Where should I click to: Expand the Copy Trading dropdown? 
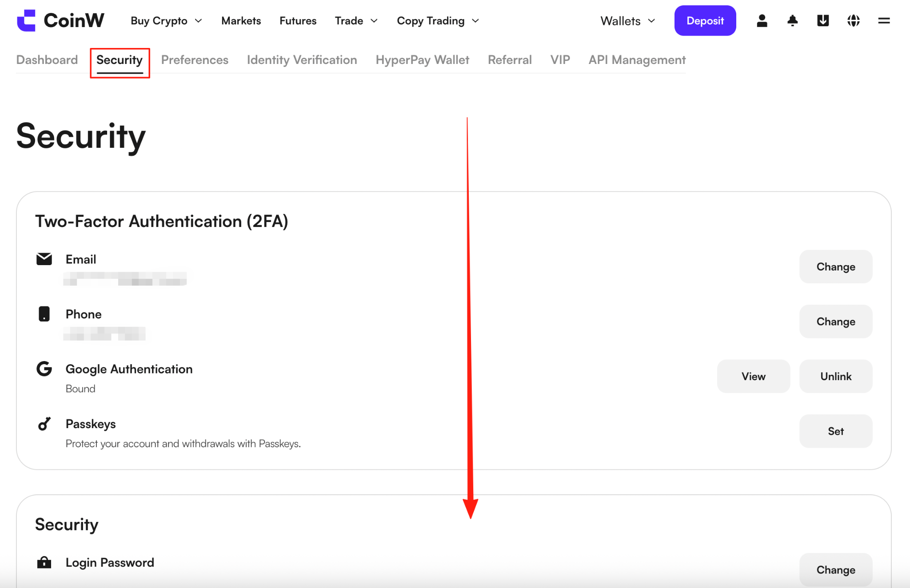pyautogui.click(x=438, y=20)
